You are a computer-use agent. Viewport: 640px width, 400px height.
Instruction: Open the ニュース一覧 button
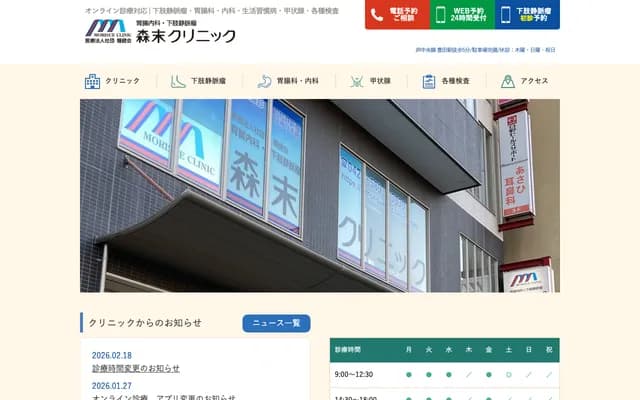coord(276,323)
